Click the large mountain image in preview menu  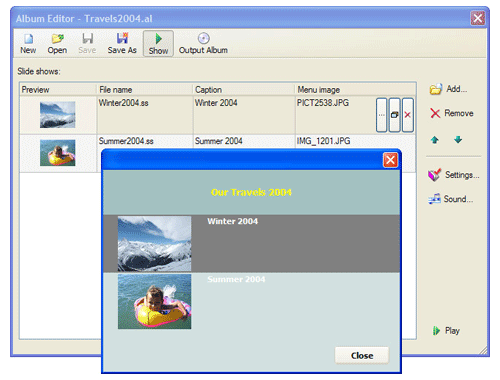(154, 244)
